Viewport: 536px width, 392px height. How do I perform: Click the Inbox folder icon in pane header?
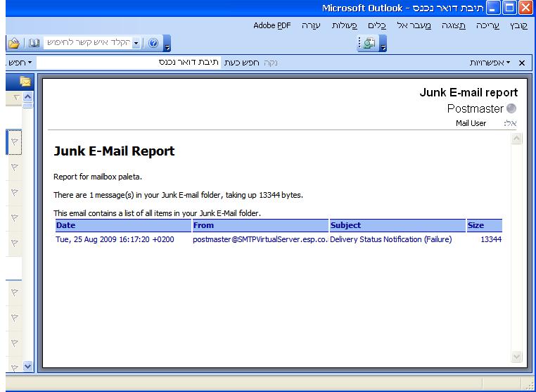[25, 82]
